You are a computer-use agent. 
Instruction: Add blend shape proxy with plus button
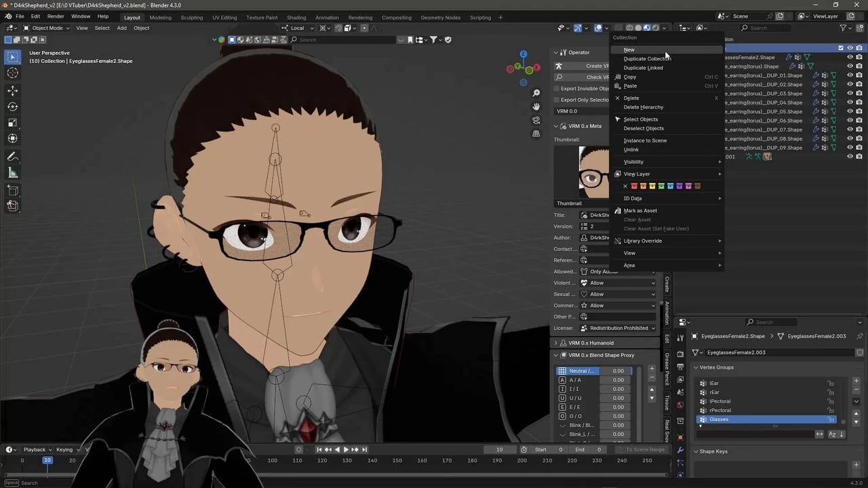tap(652, 369)
